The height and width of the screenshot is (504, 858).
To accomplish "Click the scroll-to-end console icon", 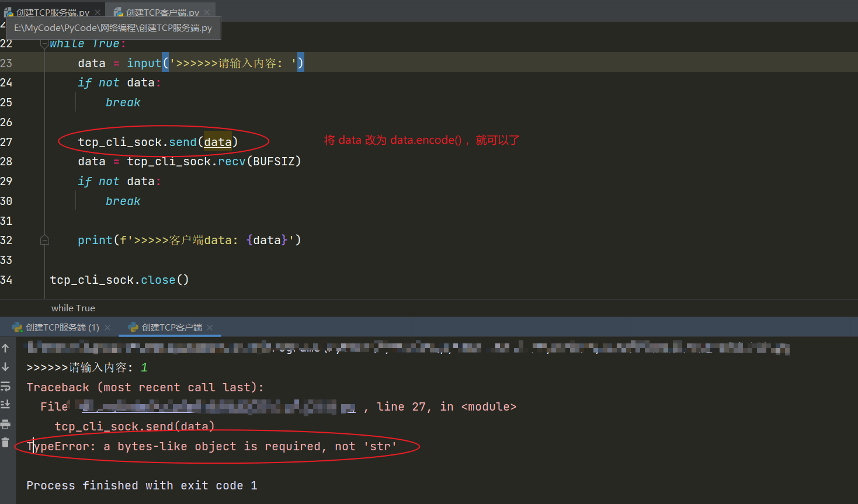I will coord(5,404).
